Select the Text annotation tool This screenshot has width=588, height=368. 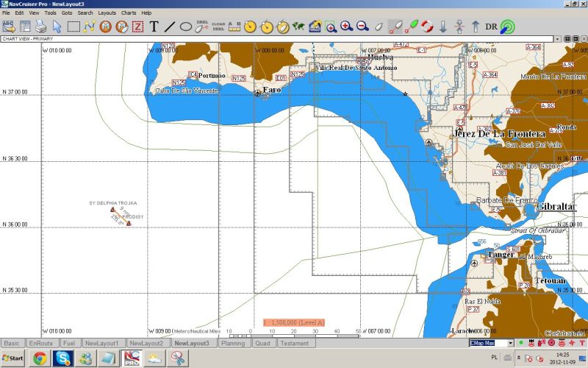154,26
